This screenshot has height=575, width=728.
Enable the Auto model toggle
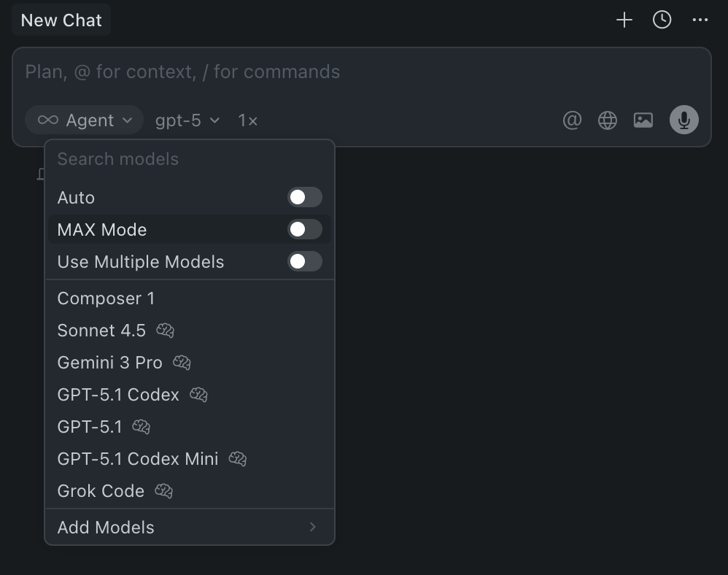[x=304, y=198]
